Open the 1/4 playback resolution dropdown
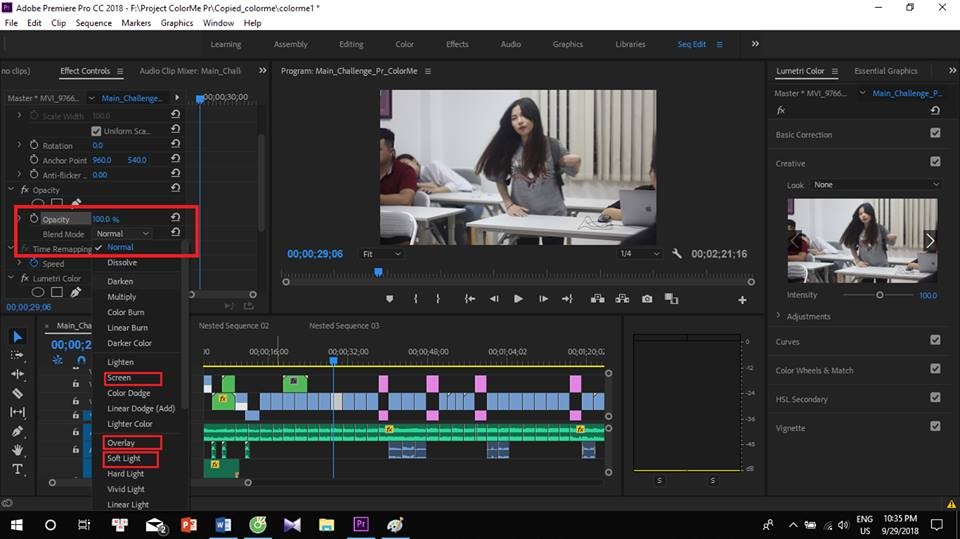 pyautogui.click(x=639, y=254)
